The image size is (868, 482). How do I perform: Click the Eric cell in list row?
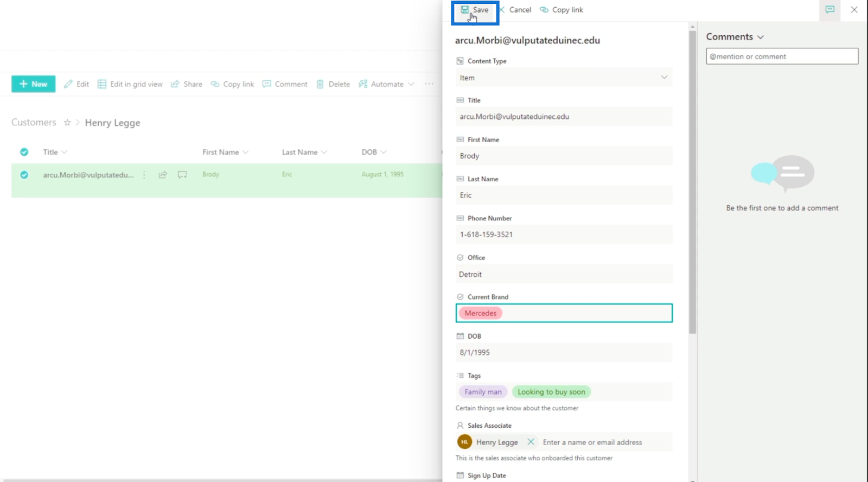click(287, 174)
